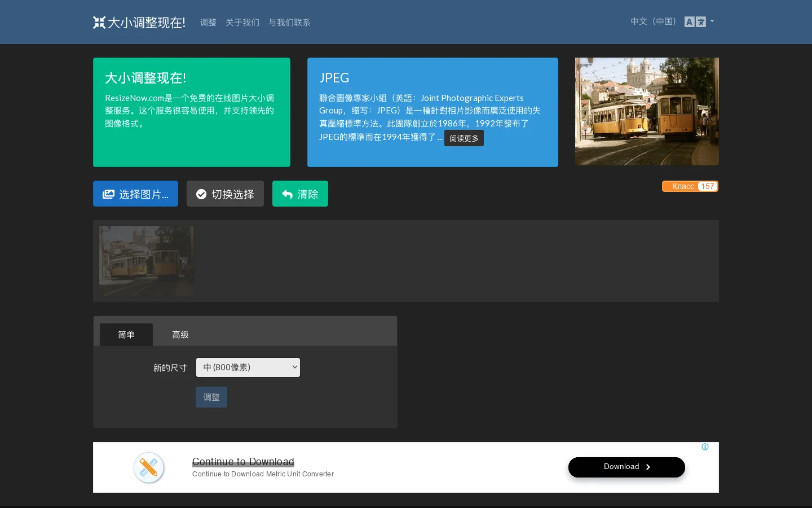Click the JPEG card heading
The width and height of the screenshot is (812, 508).
(334, 78)
